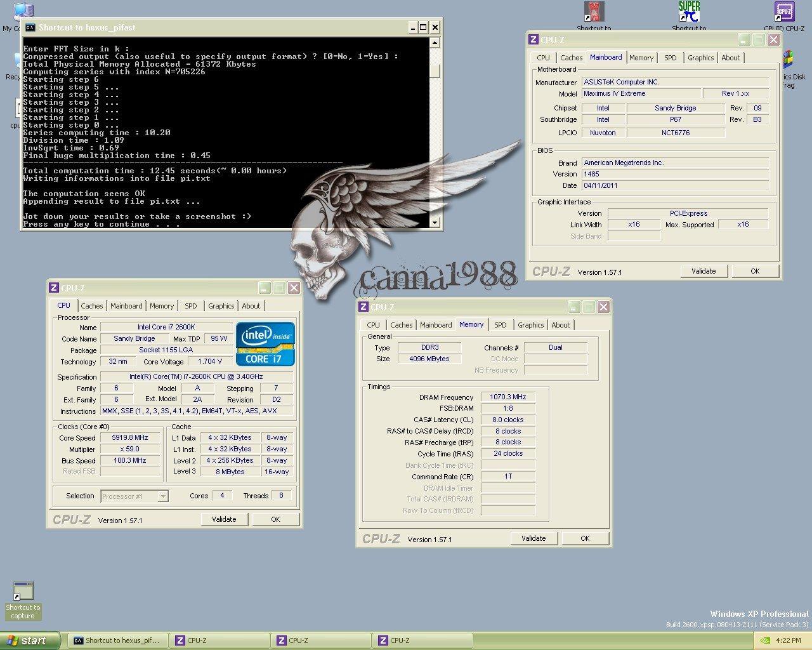The image size is (812, 650).
Task: Click the Core Voltage 1.704 V field
Action: [x=210, y=362]
